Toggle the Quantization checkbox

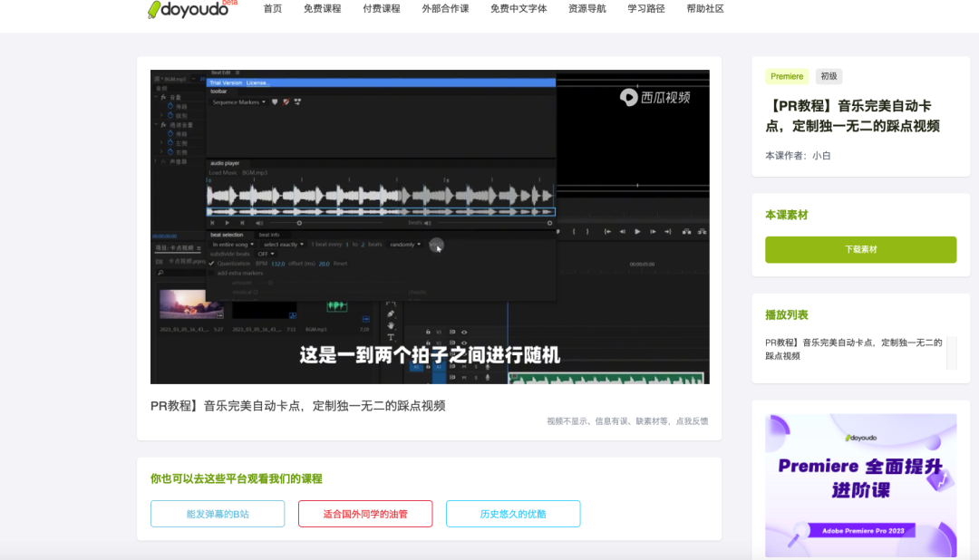click(x=211, y=264)
